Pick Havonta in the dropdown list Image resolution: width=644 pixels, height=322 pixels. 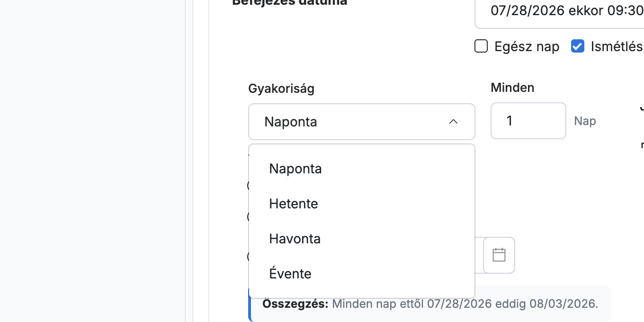click(x=362, y=239)
